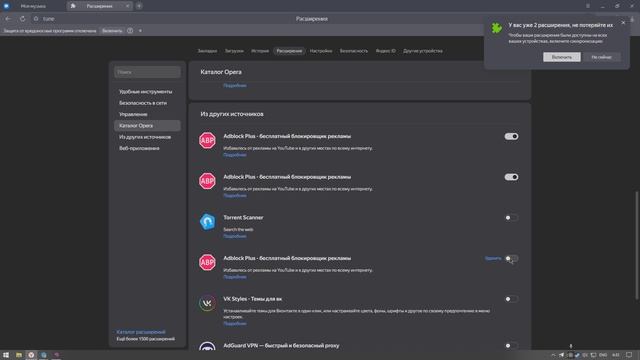The width and height of the screenshot is (640, 360).
Task: Click the Torrent Scanner title text
Action: tap(243, 218)
